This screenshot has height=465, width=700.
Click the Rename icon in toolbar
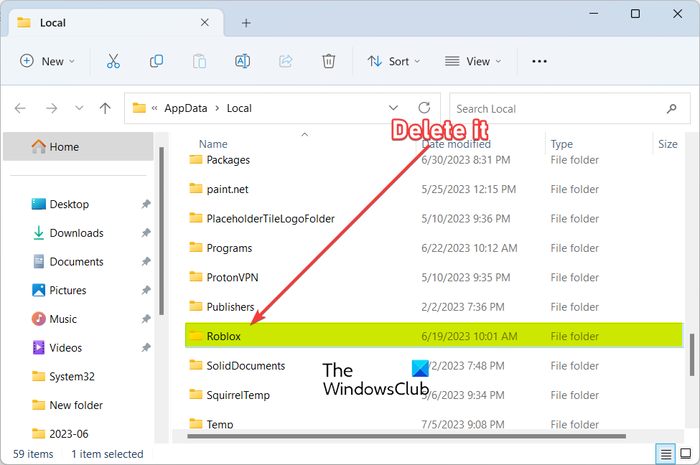point(242,61)
